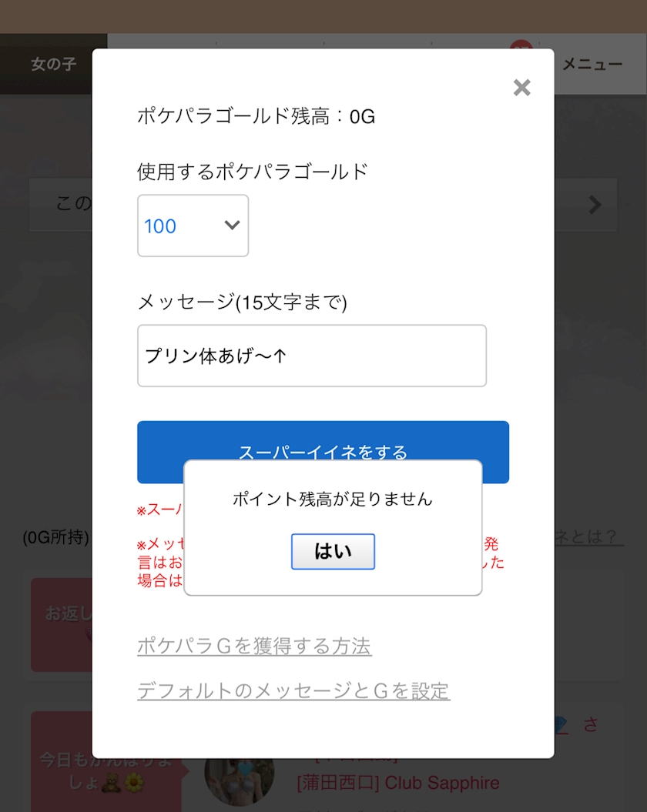Open the 100 gold amount dropdown
This screenshot has width=647, height=812.
193,226
